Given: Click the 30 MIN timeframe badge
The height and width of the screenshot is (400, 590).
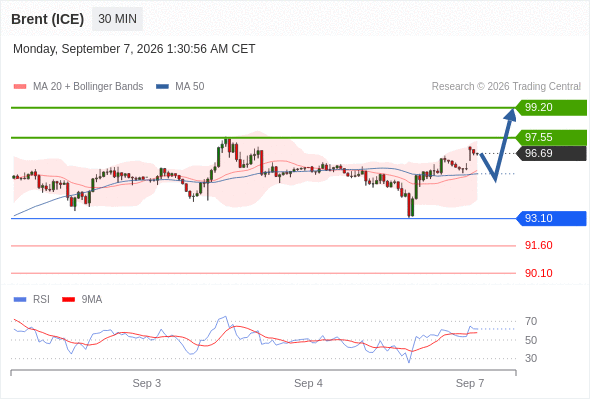Looking at the screenshot, I should (117, 19).
